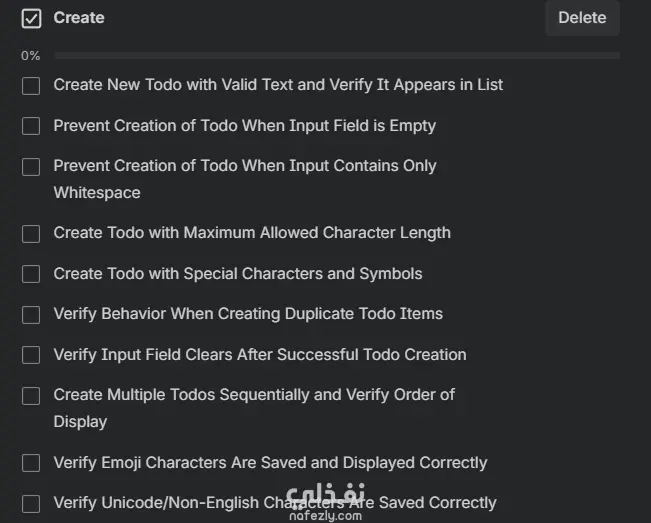Mark 'Create Multiple Todos Sequentially' item complete
Viewport: 651px width, 523px height.
coord(31,396)
